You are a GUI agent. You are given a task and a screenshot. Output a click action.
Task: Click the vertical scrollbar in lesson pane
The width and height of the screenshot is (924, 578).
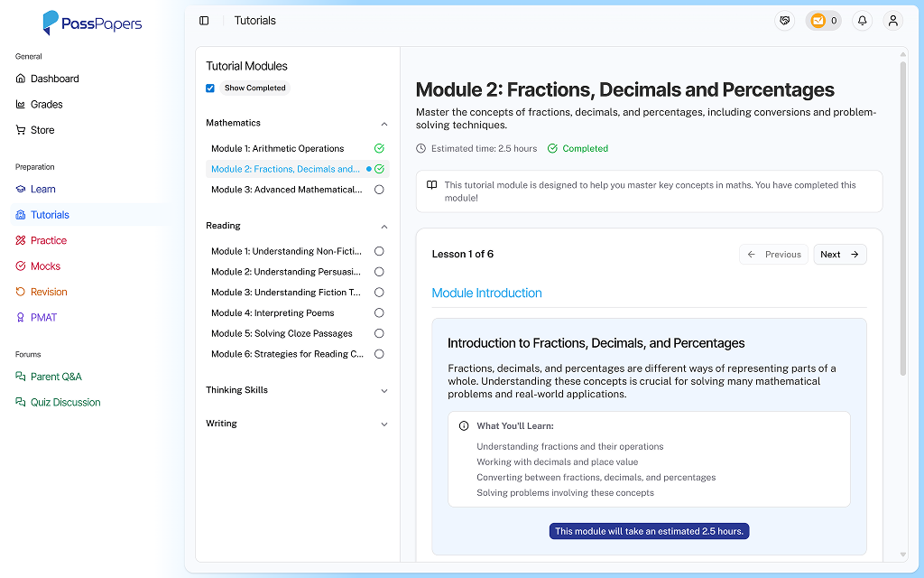(x=903, y=217)
